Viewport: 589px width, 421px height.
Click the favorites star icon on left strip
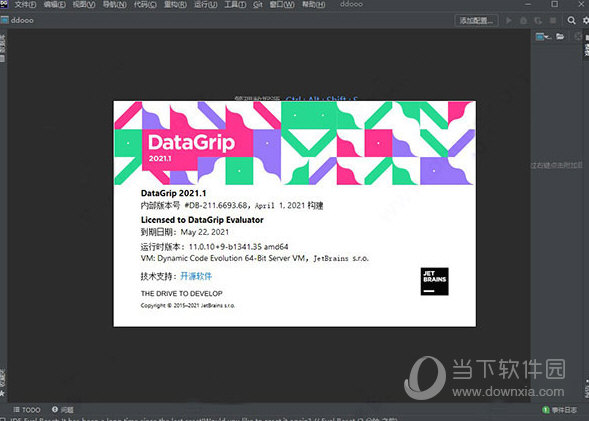pyautogui.click(x=2, y=393)
